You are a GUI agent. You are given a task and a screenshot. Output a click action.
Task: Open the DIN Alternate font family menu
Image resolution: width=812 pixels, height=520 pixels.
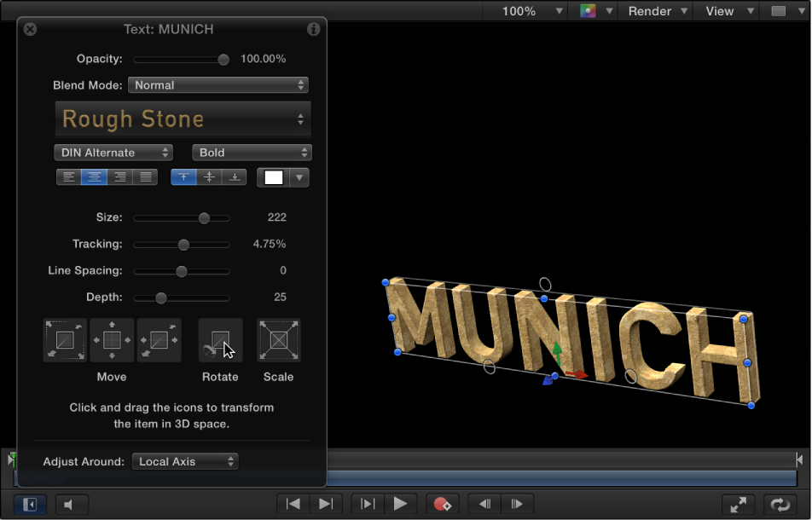113,152
